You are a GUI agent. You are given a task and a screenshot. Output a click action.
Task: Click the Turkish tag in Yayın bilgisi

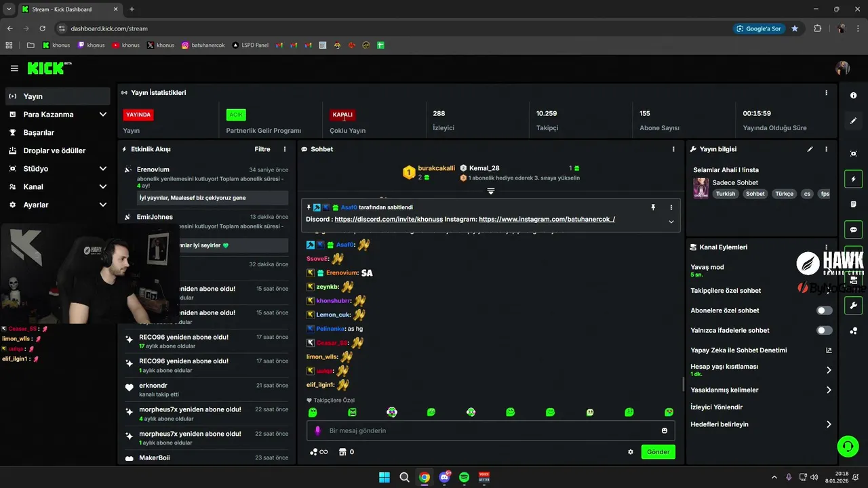click(725, 194)
